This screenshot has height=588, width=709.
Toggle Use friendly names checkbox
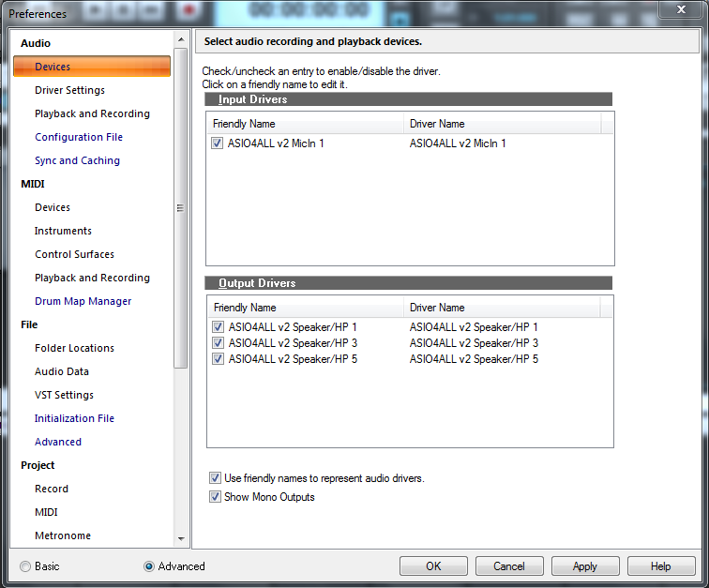coord(216,478)
